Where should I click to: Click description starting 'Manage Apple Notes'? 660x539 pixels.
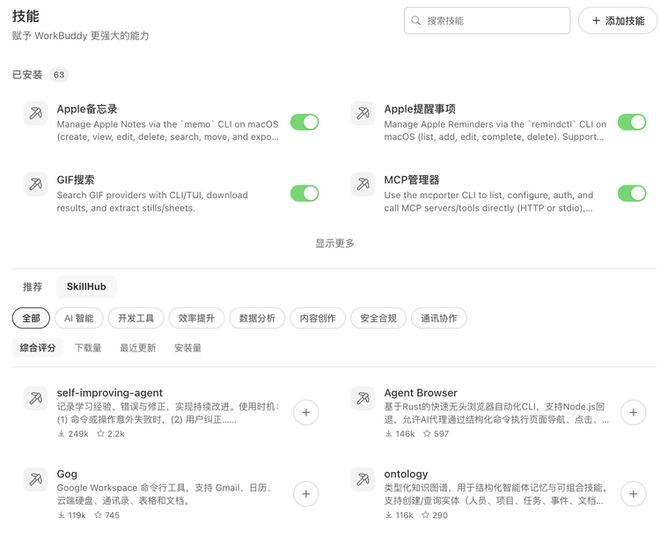pos(168,130)
